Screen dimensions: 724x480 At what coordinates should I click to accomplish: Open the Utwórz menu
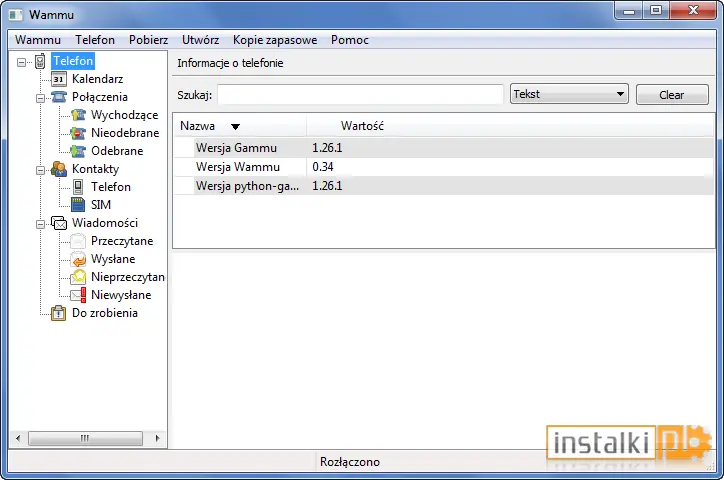coord(200,40)
